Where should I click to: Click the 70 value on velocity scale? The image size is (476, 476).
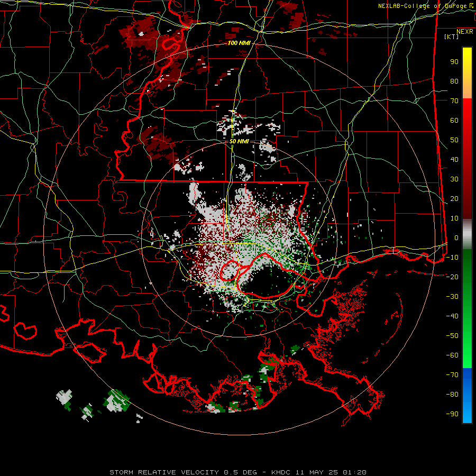454,101
